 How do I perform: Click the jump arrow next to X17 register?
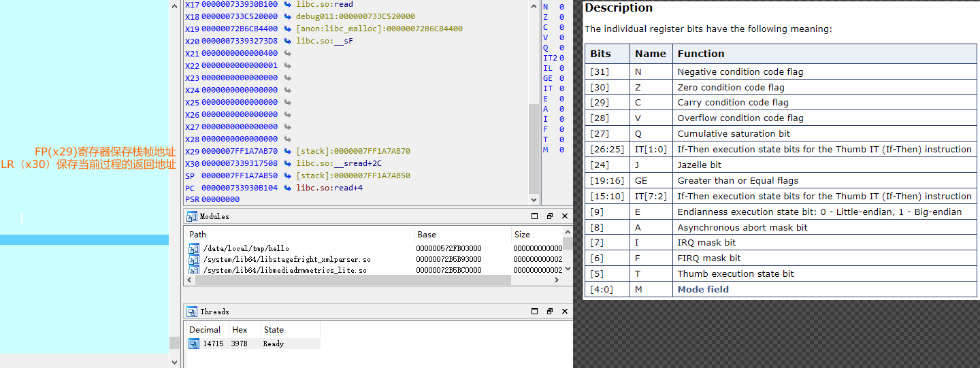288,4
